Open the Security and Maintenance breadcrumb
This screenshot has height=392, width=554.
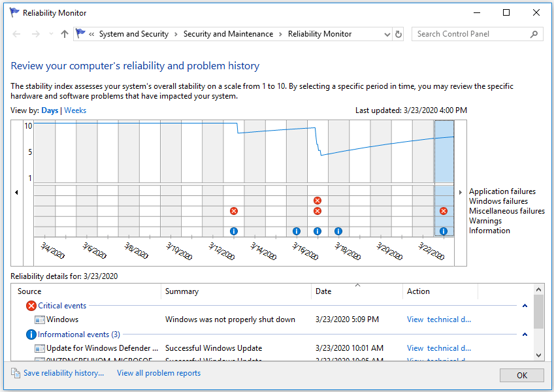point(228,33)
